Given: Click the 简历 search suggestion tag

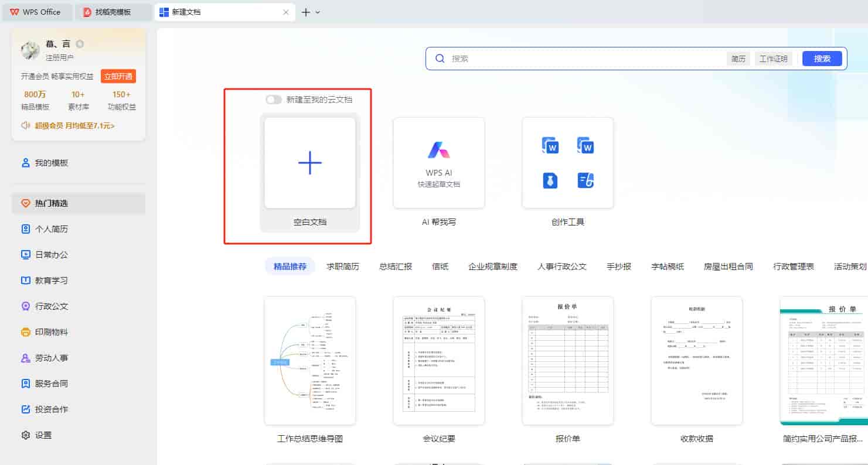Looking at the screenshot, I should pos(738,59).
